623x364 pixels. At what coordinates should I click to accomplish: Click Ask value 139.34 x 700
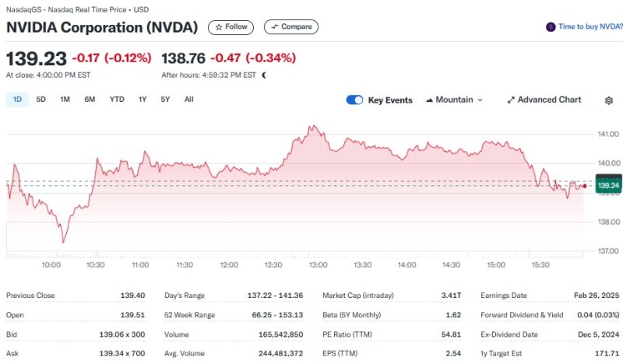(122, 353)
